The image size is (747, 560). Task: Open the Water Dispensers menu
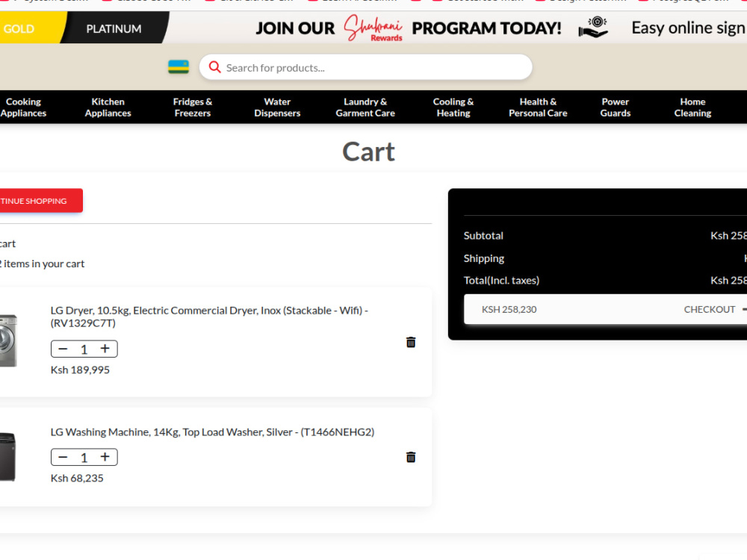tap(277, 107)
